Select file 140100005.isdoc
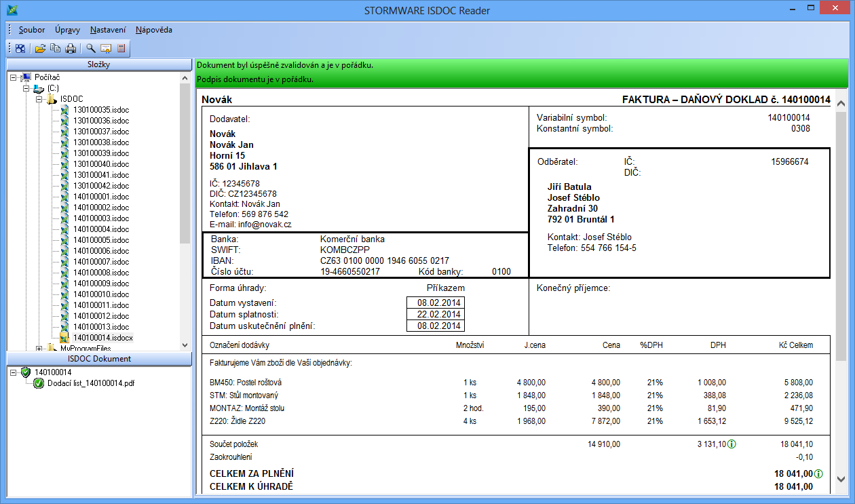Screen dimensions: 855x504 [x=101, y=240]
